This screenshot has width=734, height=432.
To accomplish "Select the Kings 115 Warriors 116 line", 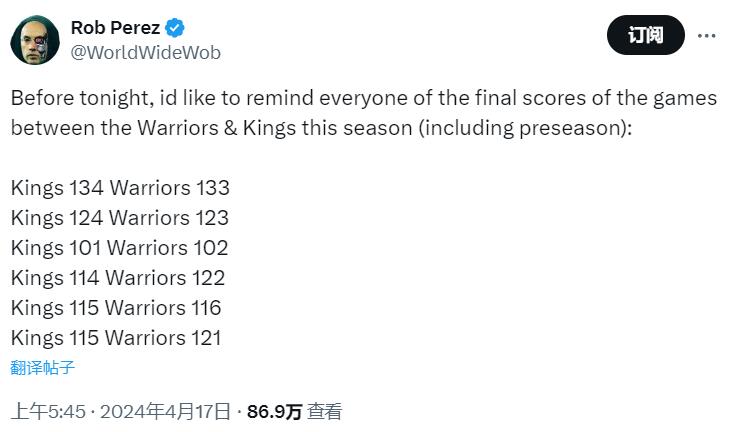I will click(x=116, y=308).
